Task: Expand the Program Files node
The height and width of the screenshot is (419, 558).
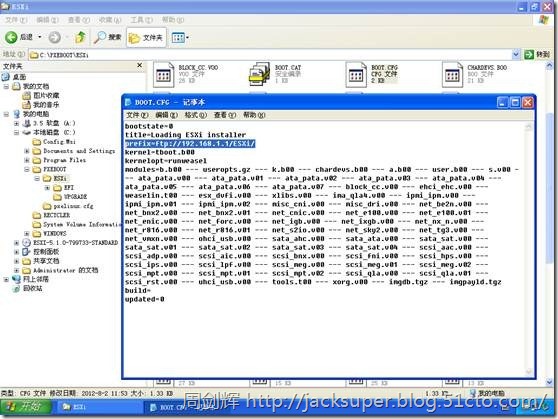Action: point(27,160)
